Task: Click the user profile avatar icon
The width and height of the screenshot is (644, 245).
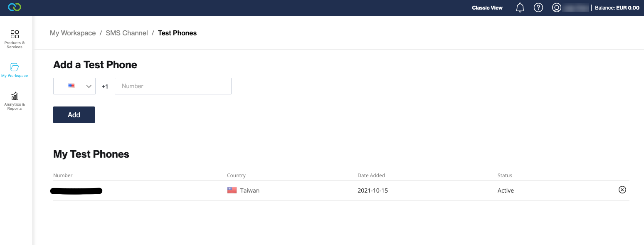Action: pyautogui.click(x=557, y=7)
